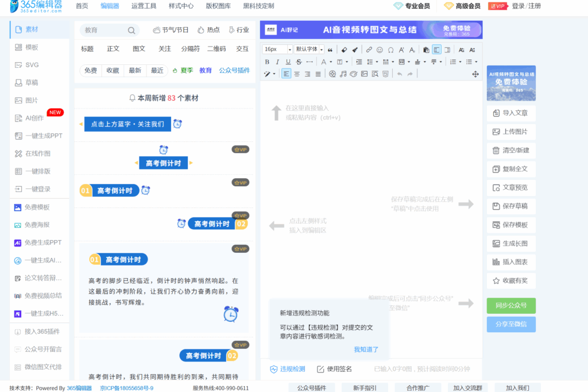
Task: Open the color palette icon
Action: click(353, 74)
